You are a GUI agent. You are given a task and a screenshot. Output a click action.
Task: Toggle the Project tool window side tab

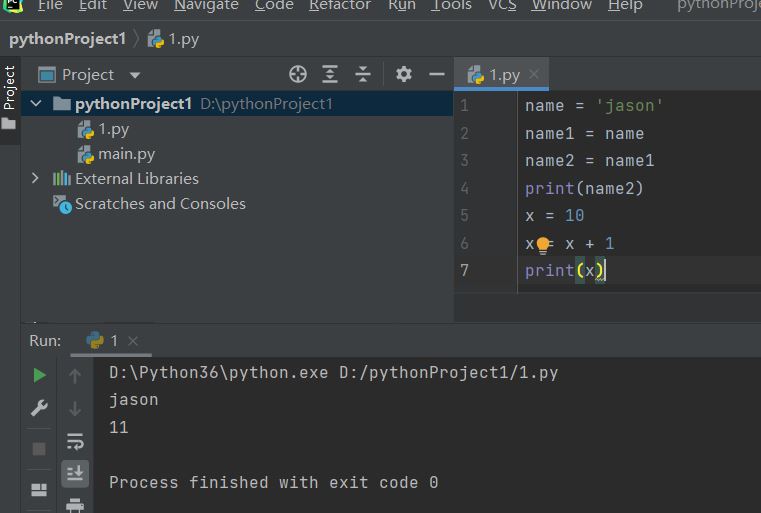coord(9,88)
